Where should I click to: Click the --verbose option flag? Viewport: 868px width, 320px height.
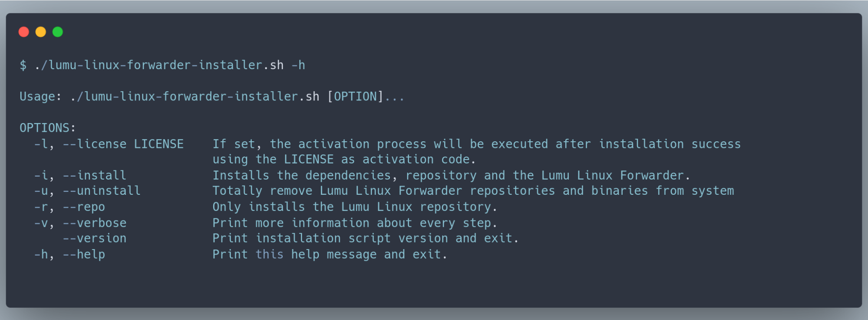click(95, 223)
